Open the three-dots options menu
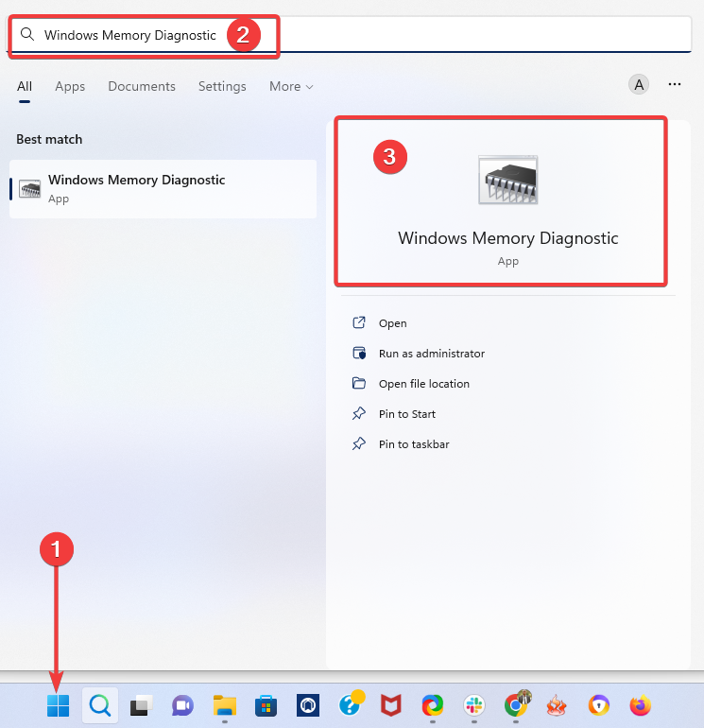The width and height of the screenshot is (704, 728). [675, 84]
